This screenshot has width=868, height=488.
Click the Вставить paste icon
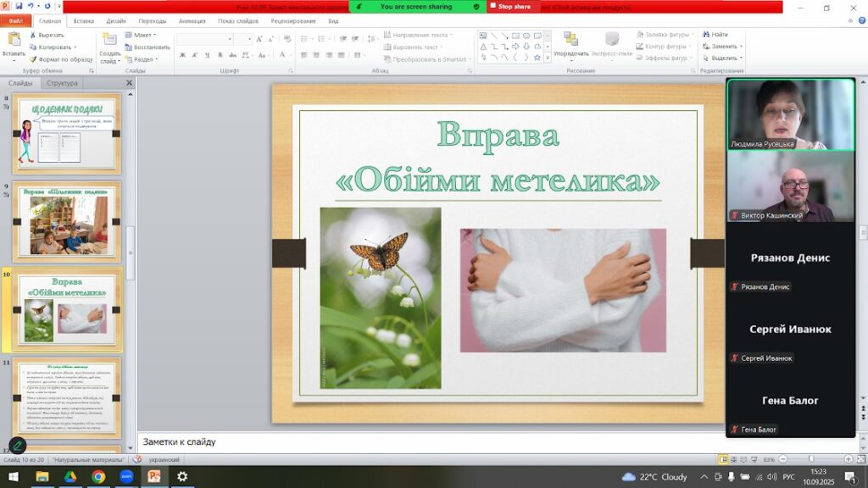14,39
